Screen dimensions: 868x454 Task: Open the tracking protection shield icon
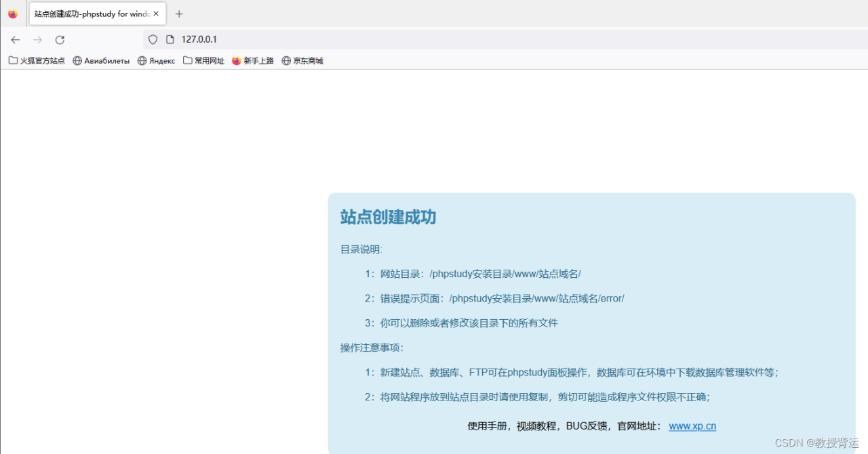tap(153, 40)
